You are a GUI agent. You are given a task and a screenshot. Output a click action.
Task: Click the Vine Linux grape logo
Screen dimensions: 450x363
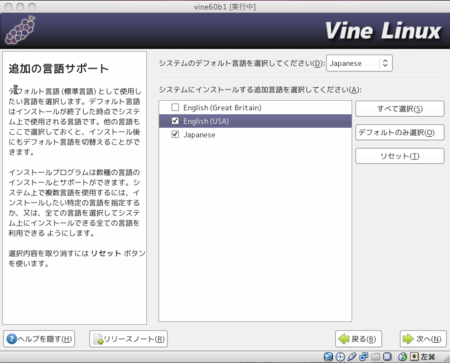click(20, 31)
